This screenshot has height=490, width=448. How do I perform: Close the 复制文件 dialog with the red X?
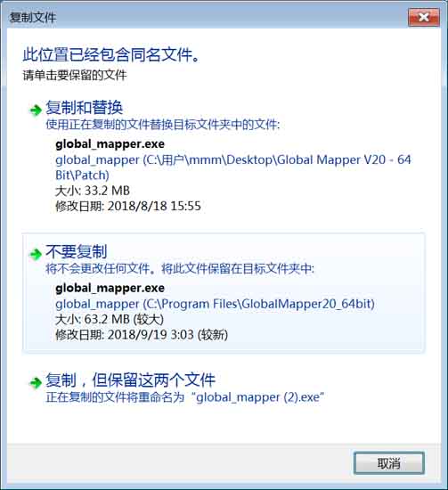(424, 17)
